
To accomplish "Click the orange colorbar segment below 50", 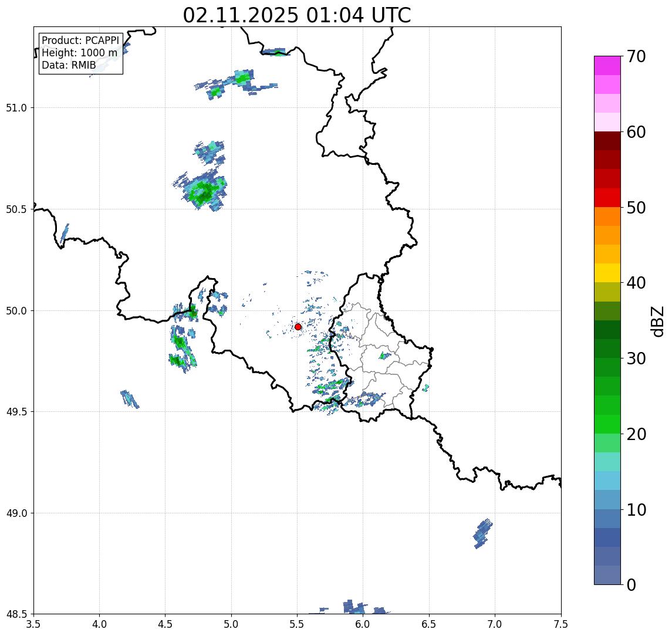I will point(607,216).
